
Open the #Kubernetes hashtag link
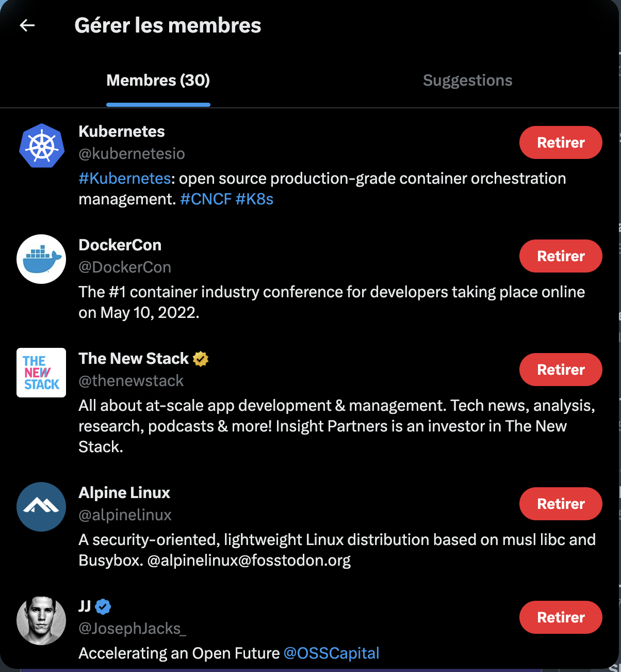click(124, 179)
